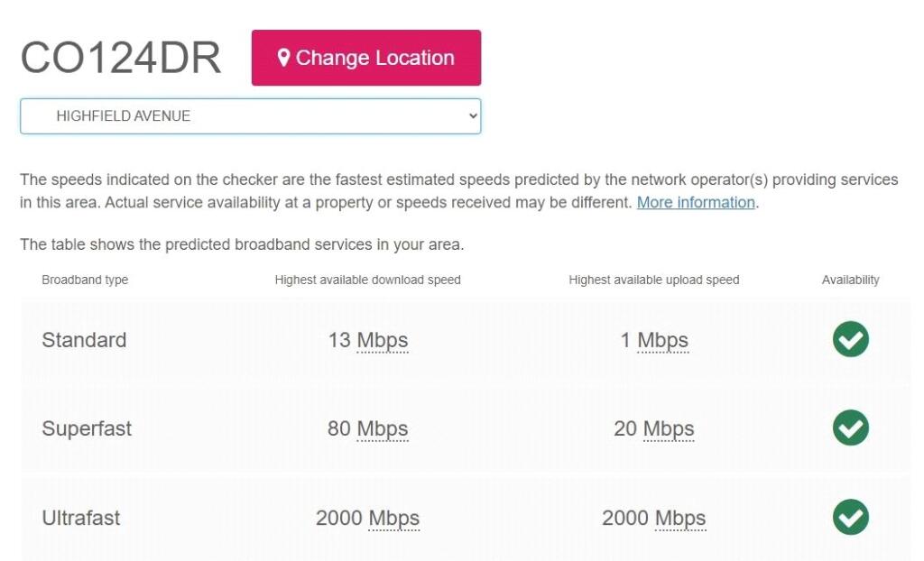Click Mbps abbreviation in Ultrafast upload speed
Viewport: 924px width, 561px height.
[x=680, y=518]
